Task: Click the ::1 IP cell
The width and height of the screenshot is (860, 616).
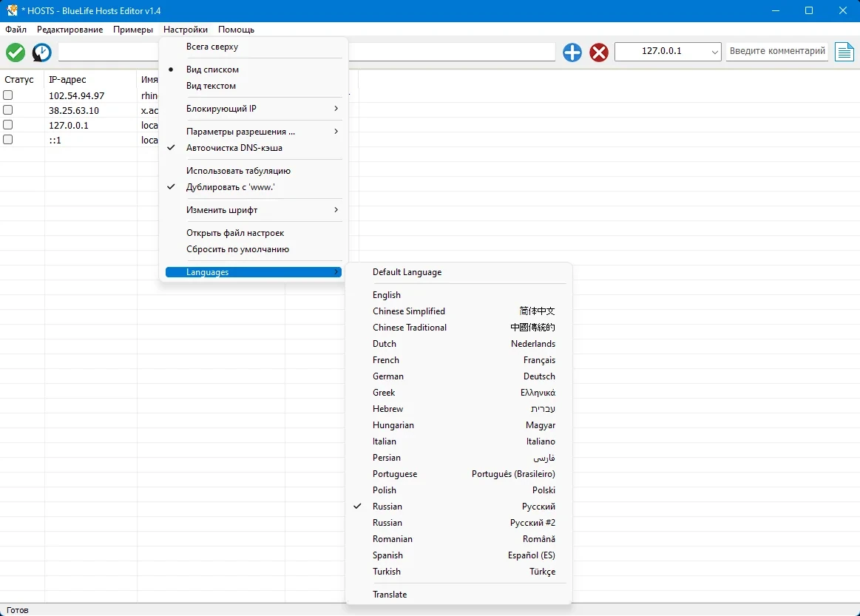Action: point(55,141)
